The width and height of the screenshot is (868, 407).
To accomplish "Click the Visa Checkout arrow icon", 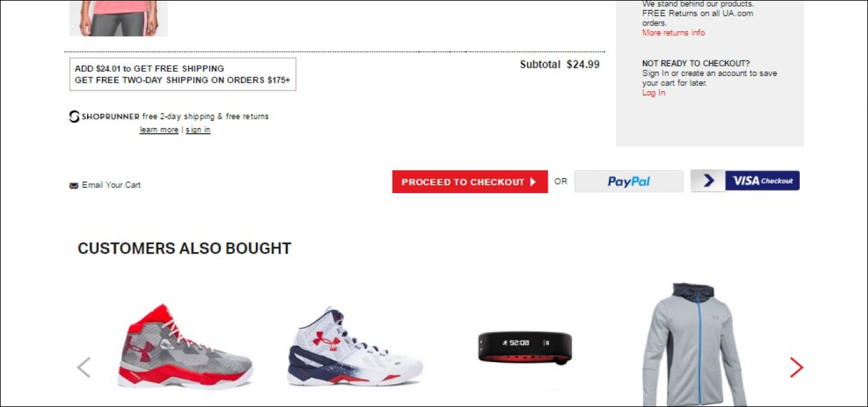I will coord(708,181).
